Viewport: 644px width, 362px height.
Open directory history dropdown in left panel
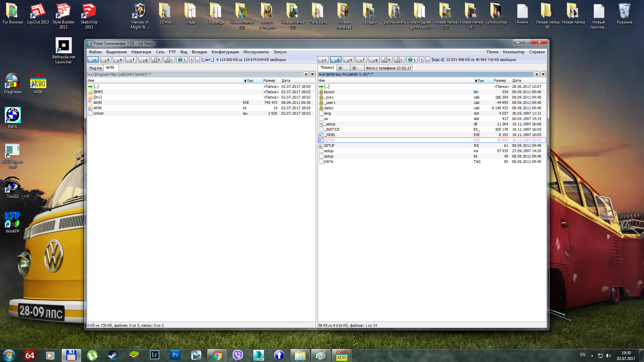(x=312, y=74)
